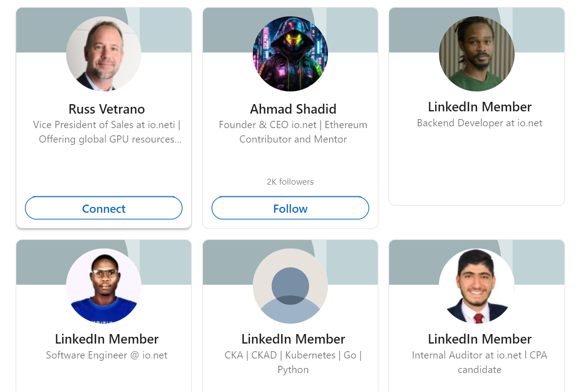Click 'Software Engineer @ io.net' headline

pyautogui.click(x=106, y=355)
